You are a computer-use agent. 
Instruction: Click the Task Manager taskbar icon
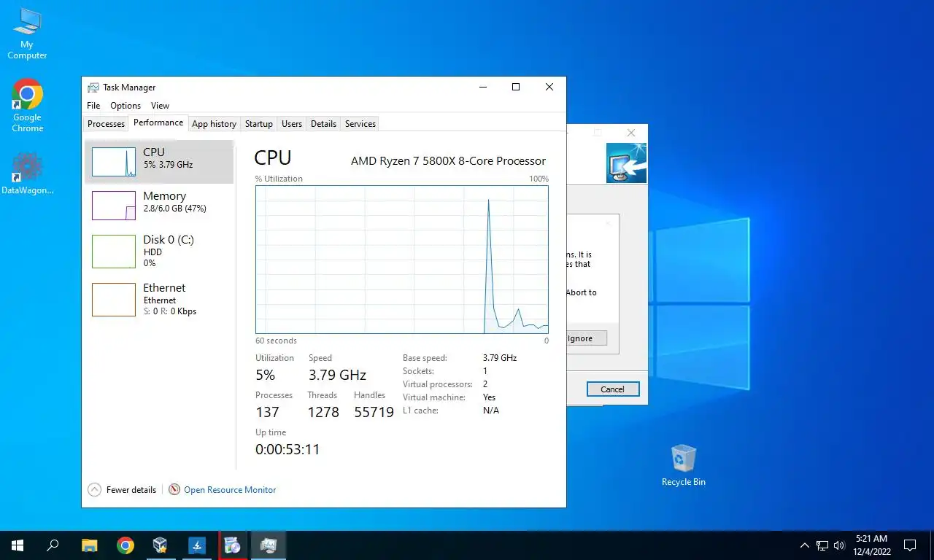(x=269, y=545)
